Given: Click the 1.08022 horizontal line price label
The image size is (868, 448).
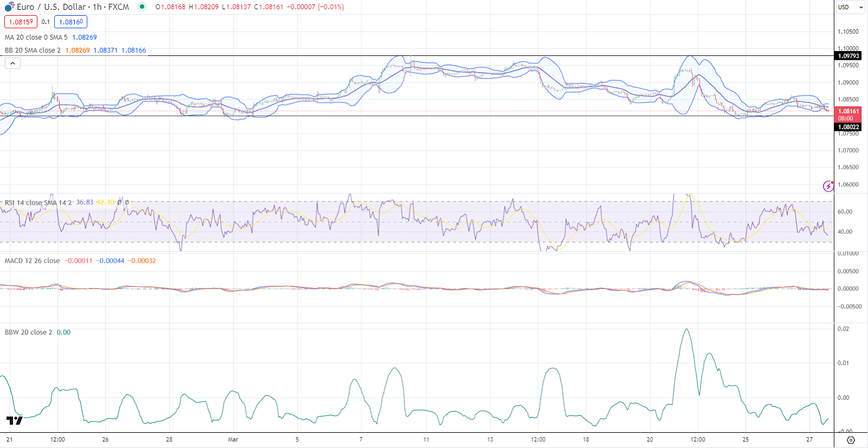Looking at the screenshot, I should (848, 127).
